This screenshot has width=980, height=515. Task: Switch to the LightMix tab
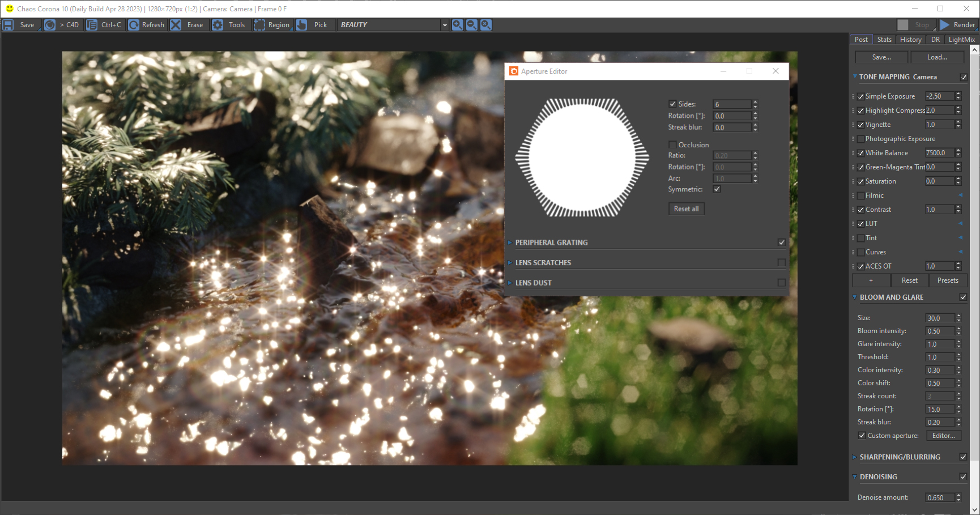961,40
